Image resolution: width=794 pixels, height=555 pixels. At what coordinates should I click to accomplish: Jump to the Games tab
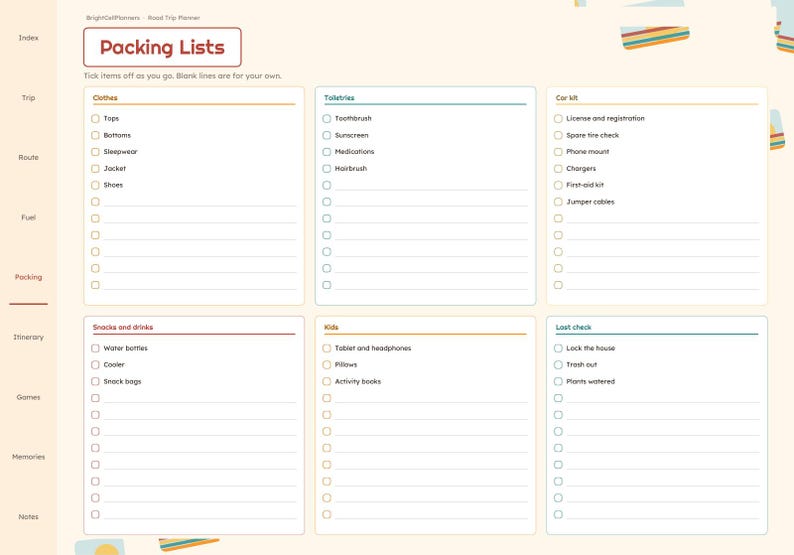coord(28,397)
